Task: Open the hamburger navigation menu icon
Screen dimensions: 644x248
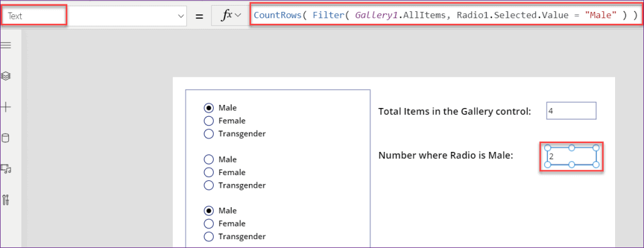Action: click(6, 45)
